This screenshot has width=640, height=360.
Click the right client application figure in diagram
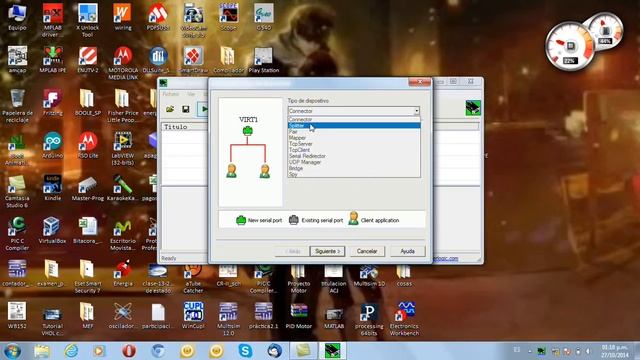click(x=264, y=171)
